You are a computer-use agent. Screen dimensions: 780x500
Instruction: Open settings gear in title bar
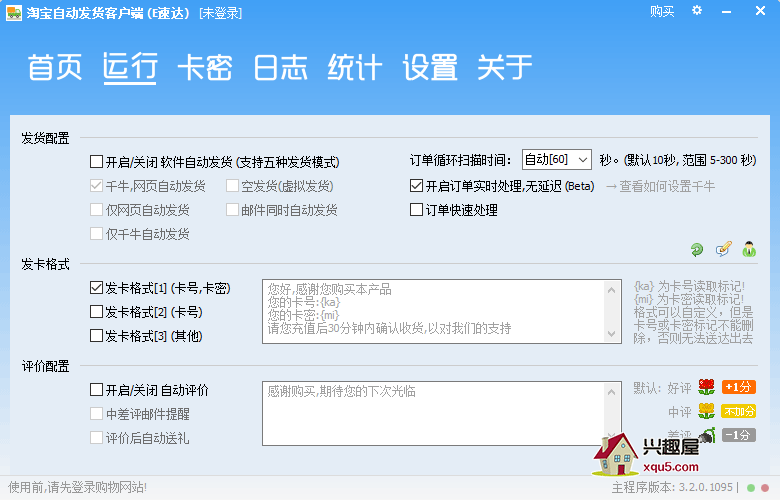point(697,10)
